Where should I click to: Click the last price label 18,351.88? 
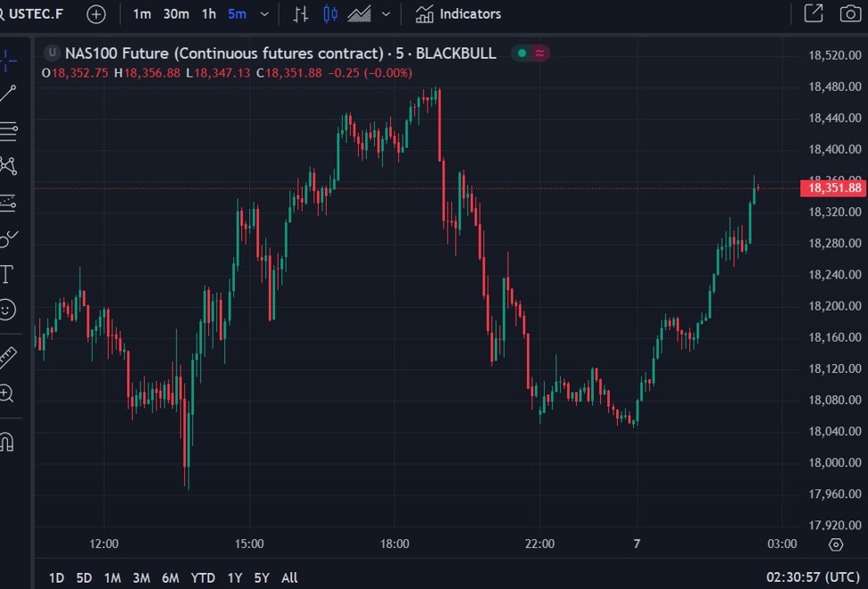(835, 188)
